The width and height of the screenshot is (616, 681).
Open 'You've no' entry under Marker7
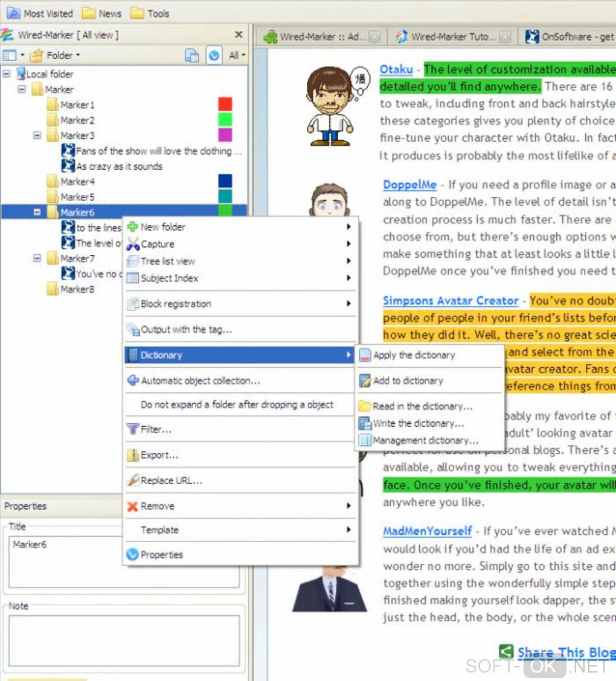coord(92,273)
